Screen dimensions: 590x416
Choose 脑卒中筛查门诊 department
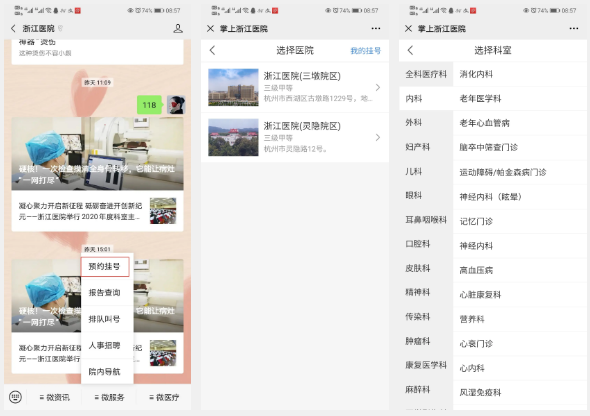pos(520,147)
